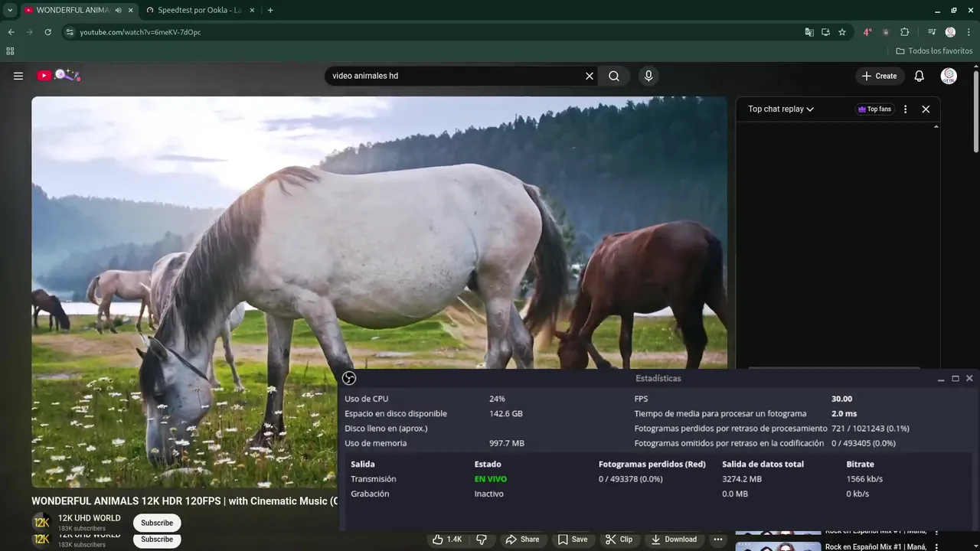
Task: View site information icon in address bar
Action: click(x=70, y=32)
